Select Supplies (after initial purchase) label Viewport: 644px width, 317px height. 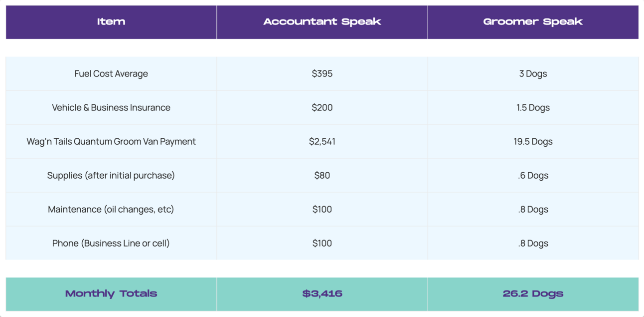point(111,176)
